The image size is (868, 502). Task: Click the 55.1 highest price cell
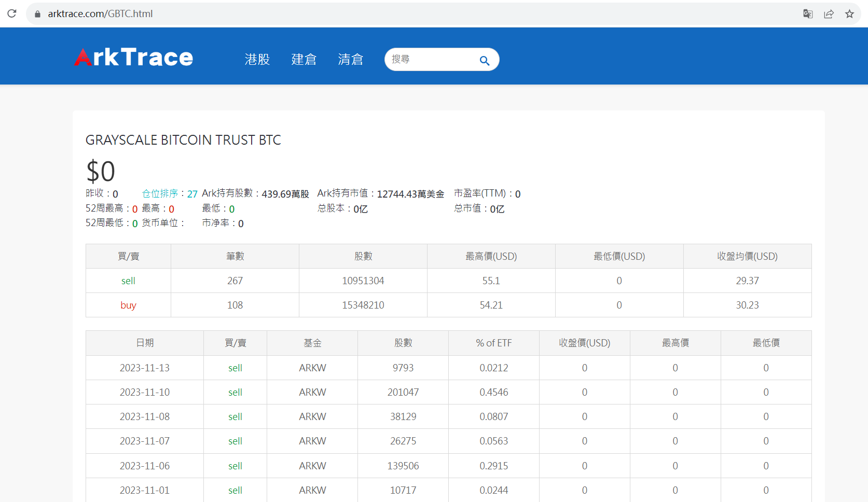coord(491,281)
